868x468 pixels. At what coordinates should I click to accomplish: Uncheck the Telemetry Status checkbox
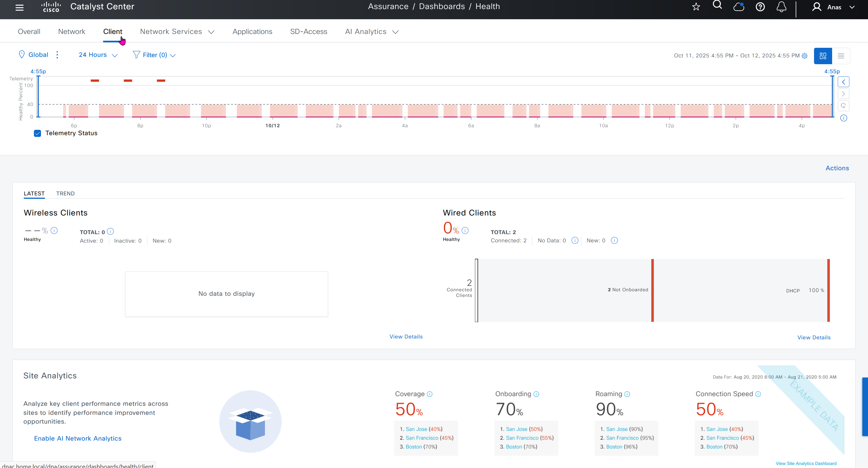click(37, 133)
